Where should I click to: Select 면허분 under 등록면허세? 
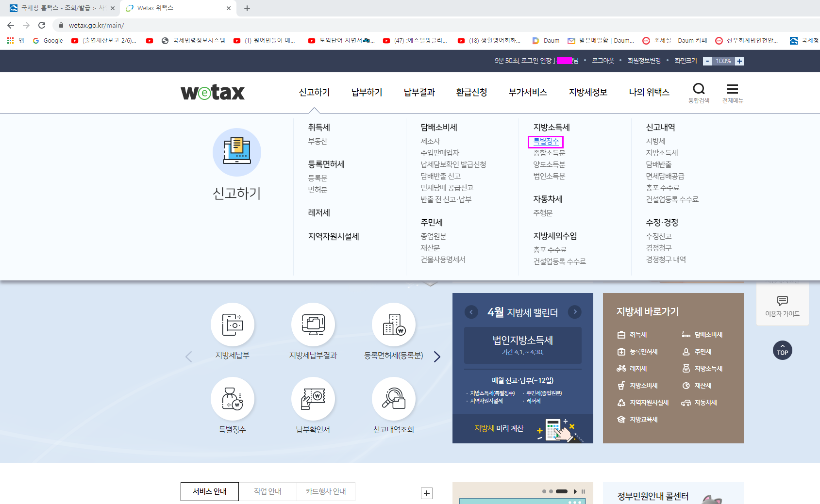pos(318,190)
